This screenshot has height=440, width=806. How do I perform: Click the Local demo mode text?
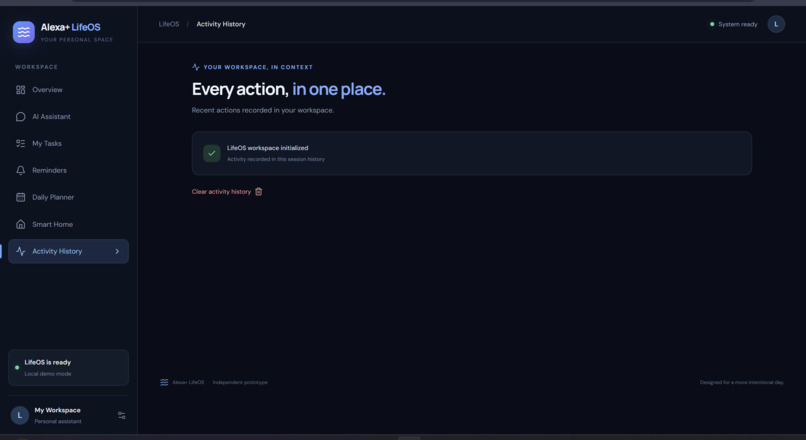[x=48, y=374]
